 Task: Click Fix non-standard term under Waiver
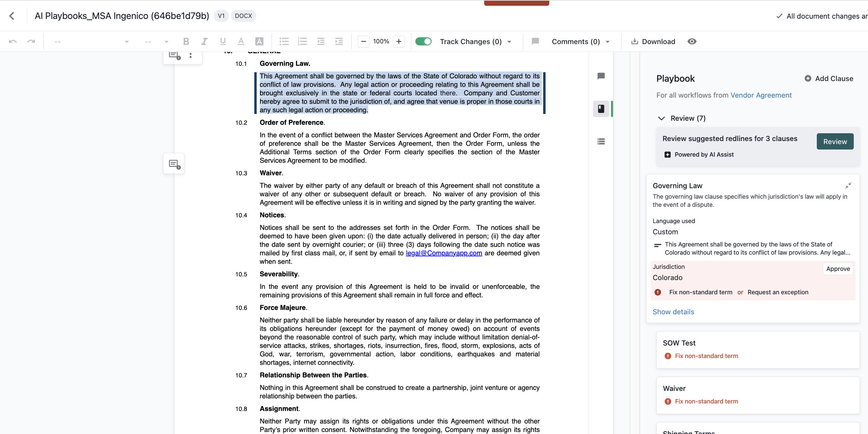point(706,401)
